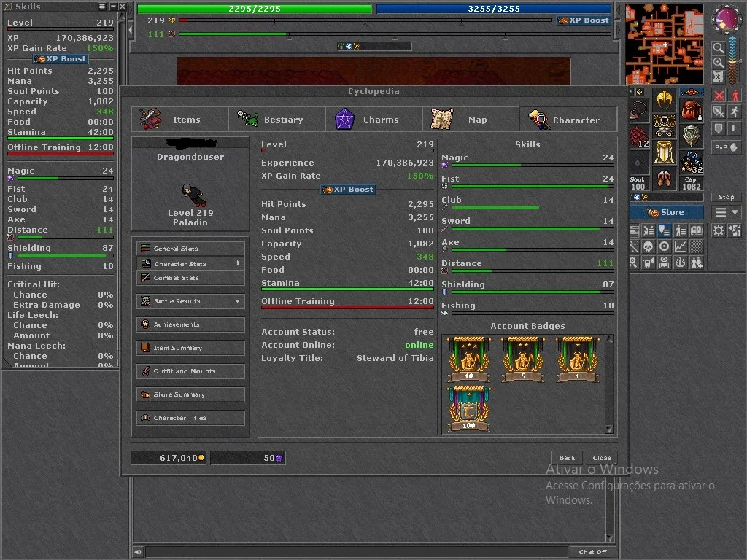This screenshot has width=747, height=560.
Task: Open the character list icon beside skills
Action: 681,230
